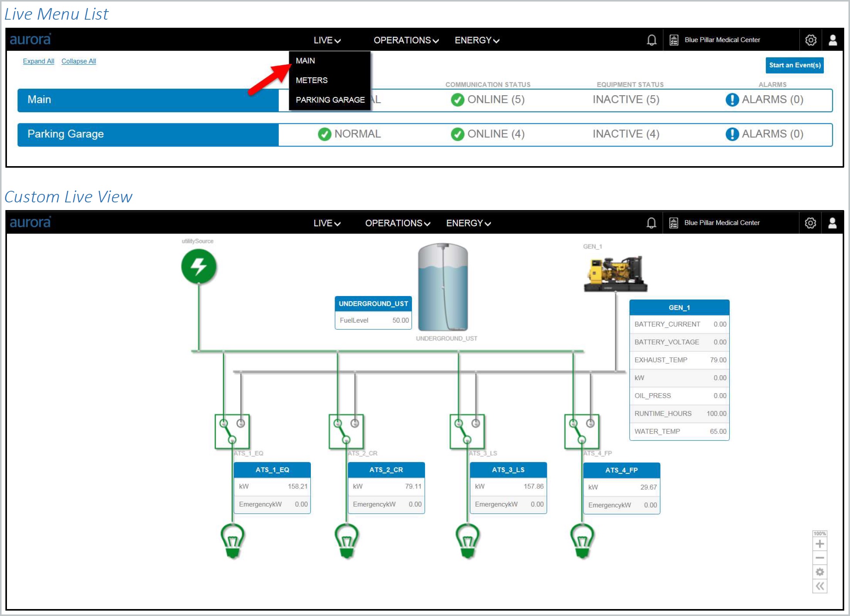Toggle the ATS_4_FP transfer switch
The height and width of the screenshot is (616, 850).
581,431
